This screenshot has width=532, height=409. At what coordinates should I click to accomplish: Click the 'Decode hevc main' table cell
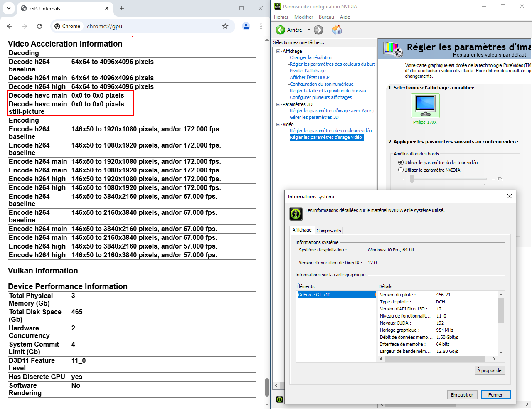pyautogui.click(x=39, y=96)
